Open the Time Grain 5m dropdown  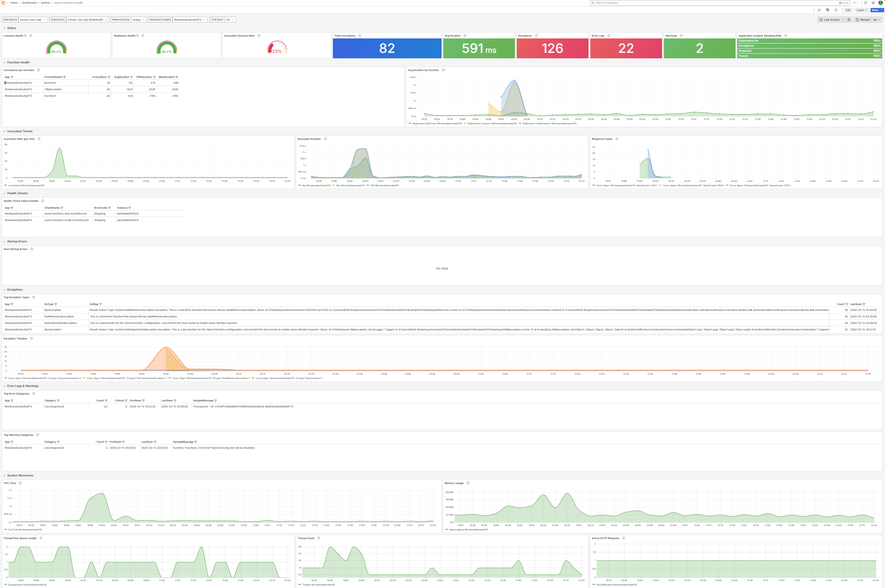[x=230, y=20]
